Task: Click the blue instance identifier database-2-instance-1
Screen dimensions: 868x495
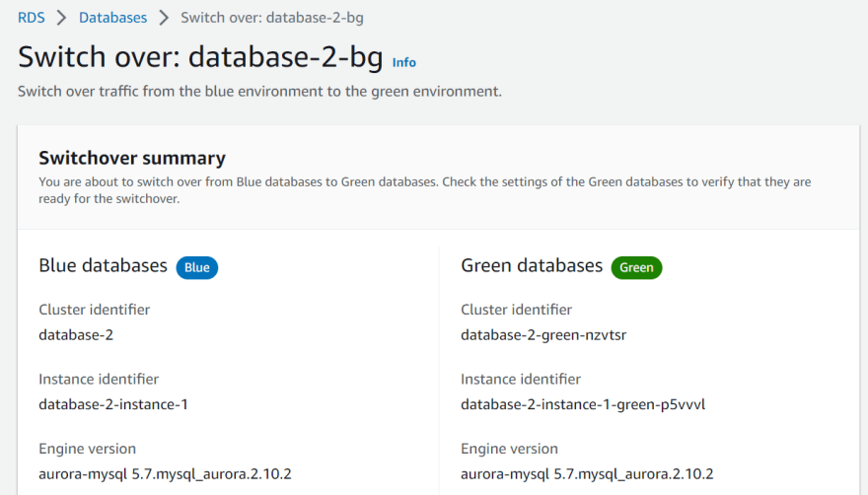Action: coord(113,404)
